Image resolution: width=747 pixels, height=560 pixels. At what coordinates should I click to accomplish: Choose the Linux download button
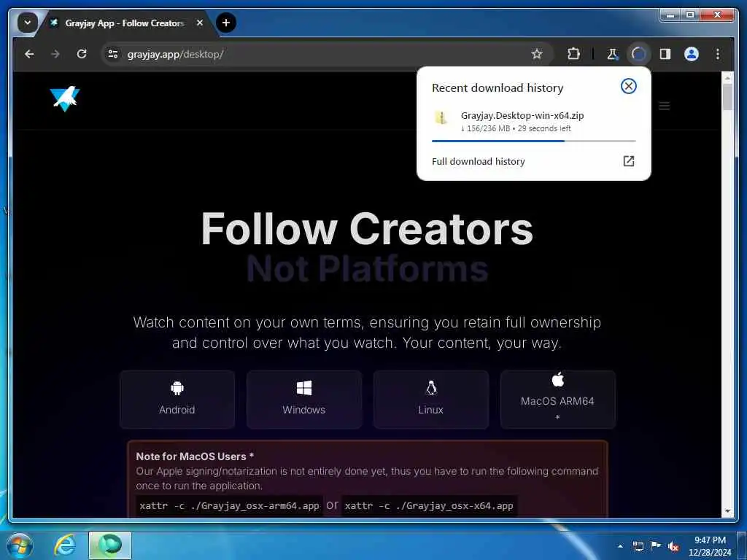tap(430, 400)
